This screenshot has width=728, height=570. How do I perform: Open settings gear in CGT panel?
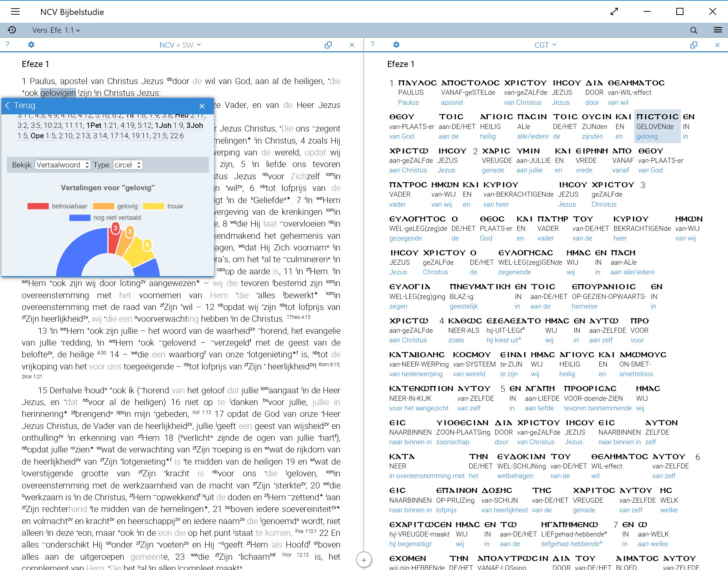pos(396,45)
